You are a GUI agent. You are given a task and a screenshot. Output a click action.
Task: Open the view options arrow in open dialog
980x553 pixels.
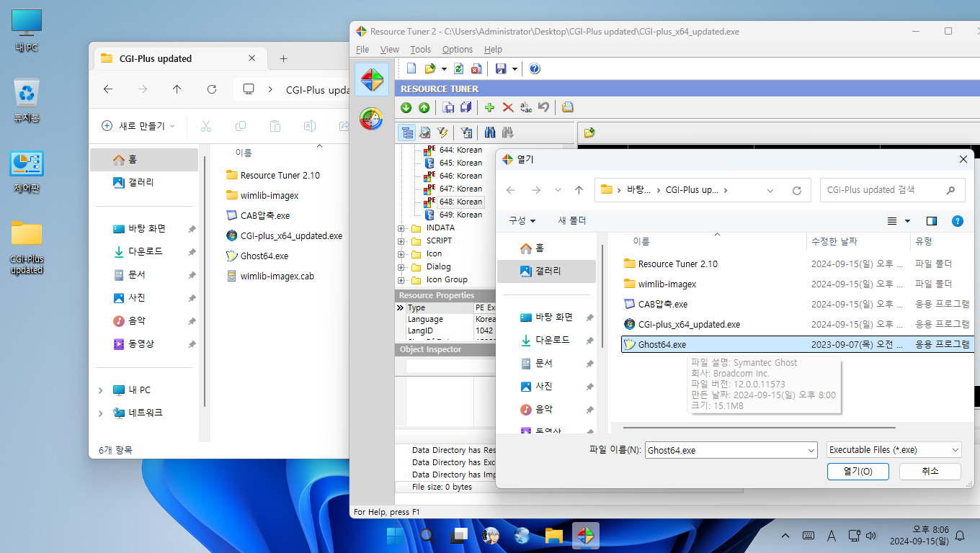click(x=907, y=221)
